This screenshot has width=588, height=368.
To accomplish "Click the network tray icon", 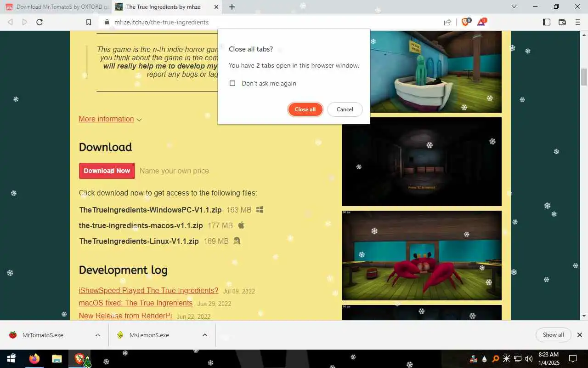I will [517, 359].
